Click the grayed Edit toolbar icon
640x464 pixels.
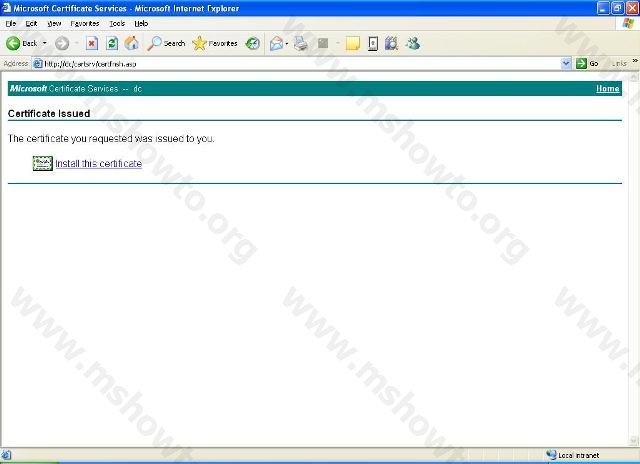pyautogui.click(x=323, y=43)
